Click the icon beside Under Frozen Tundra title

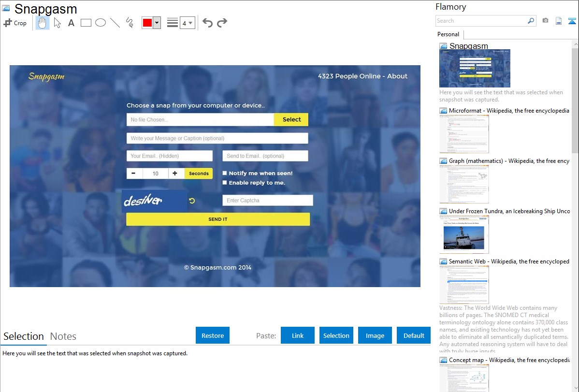[443, 211]
